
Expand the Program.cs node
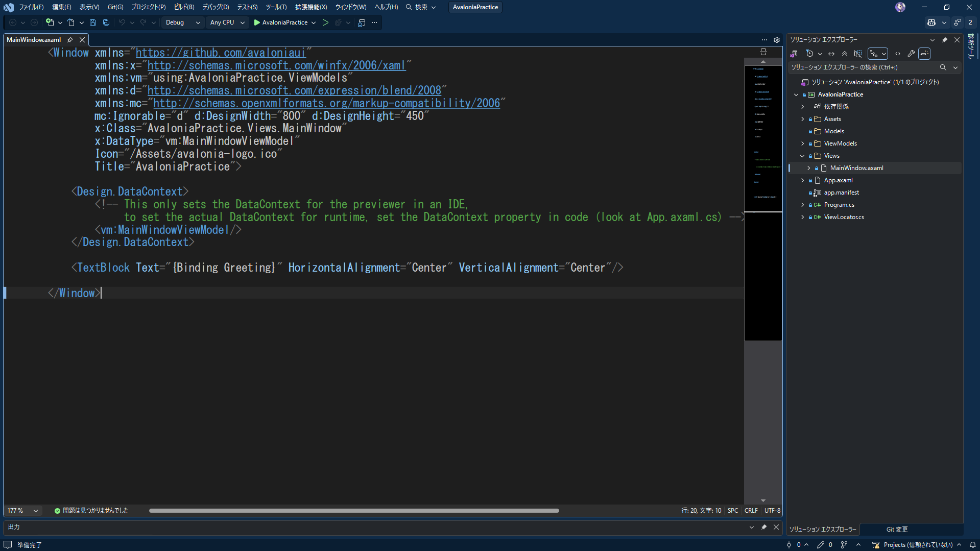803,205
